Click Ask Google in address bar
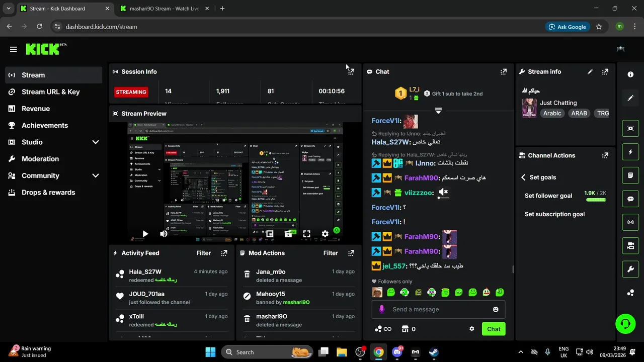This screenshot has width=644, height=362. [567, 27]
